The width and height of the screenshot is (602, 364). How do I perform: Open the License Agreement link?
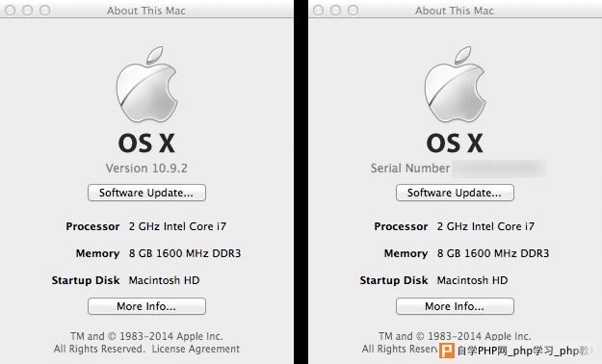[x=196, y=349]
